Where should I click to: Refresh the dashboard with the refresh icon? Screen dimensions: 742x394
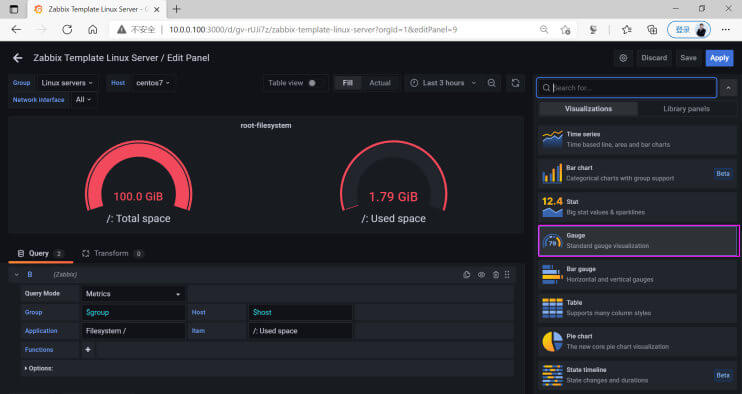515,83
